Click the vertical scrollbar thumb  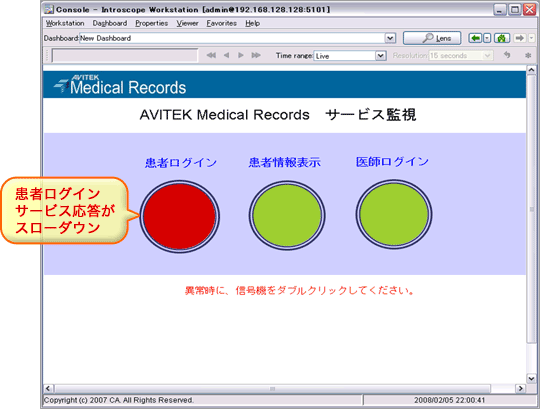pos(531,209)
